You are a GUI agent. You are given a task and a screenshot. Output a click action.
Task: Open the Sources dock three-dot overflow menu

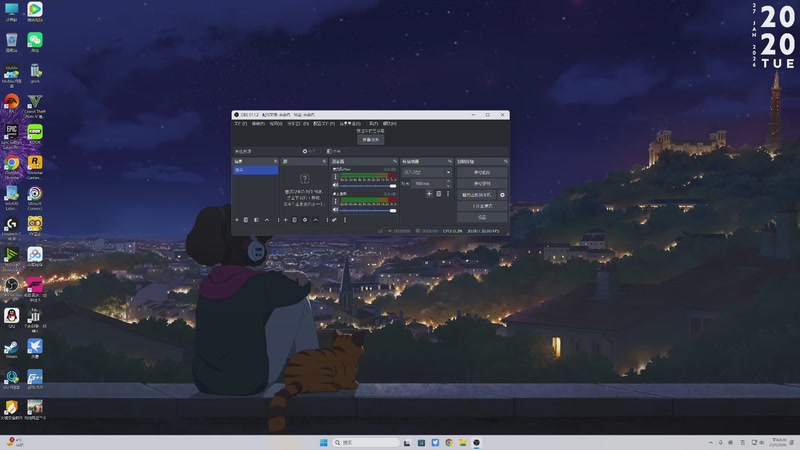[327, 220]
